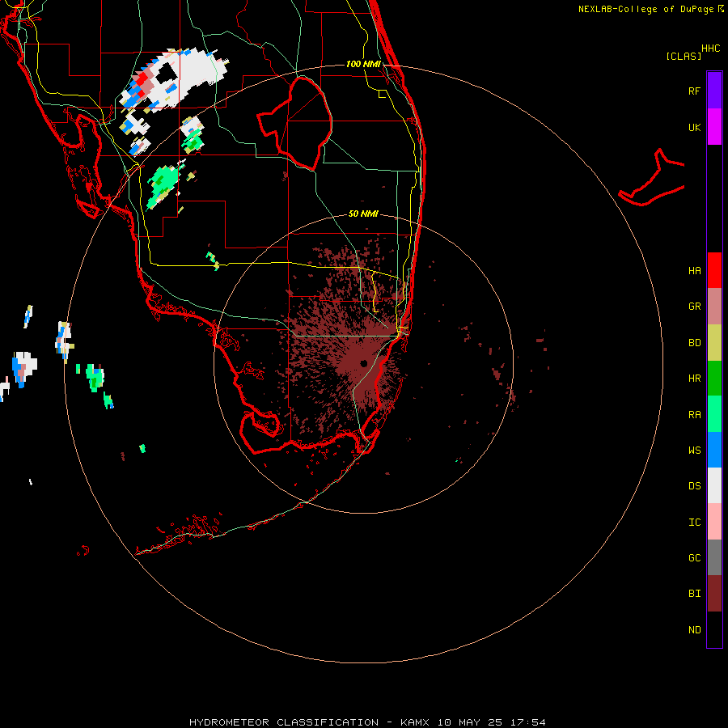The image size is (728, 728).
Task: Click the red hail pixel in northwest storm
Action: tap(142, 78)
